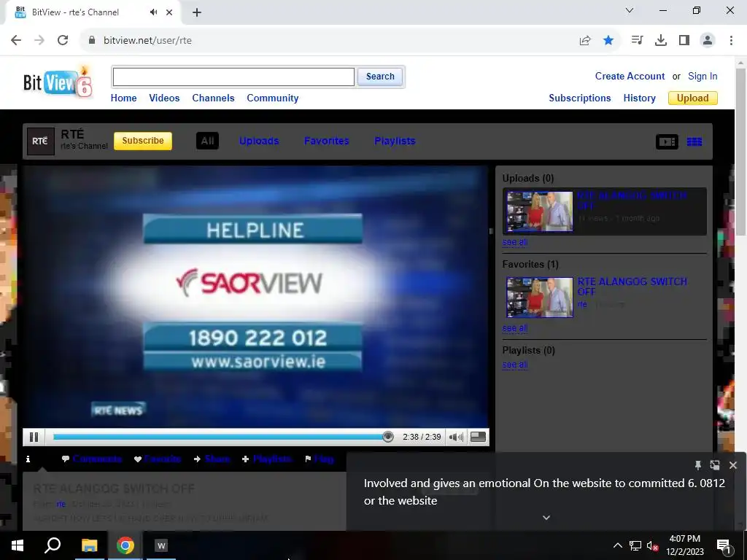Screen dimensions: 747x560
Task: Click the yellow Upload button
Action: click(693, 98)
